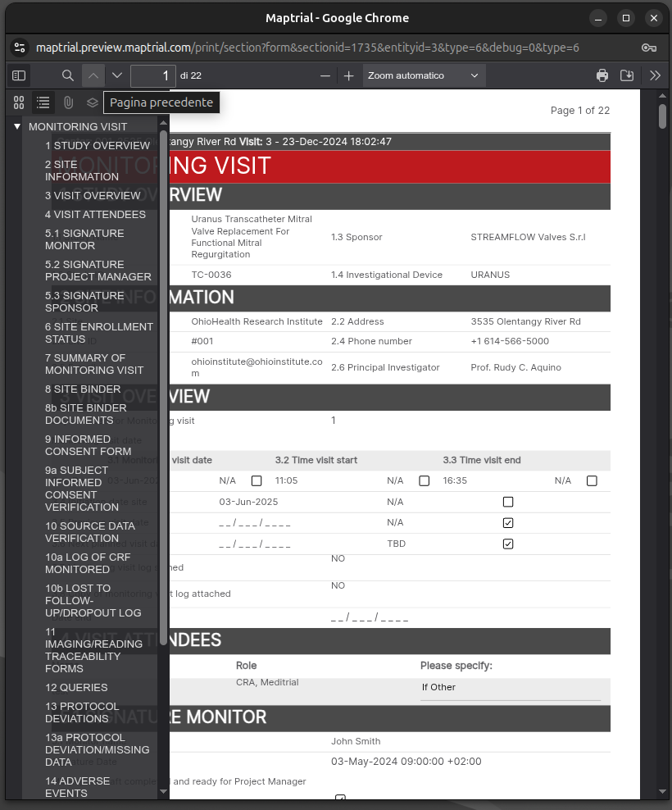Go to 7 SUMMARY OF MONITORING VISIT
Screen dimensions: 672x810
tap(94, 364)
